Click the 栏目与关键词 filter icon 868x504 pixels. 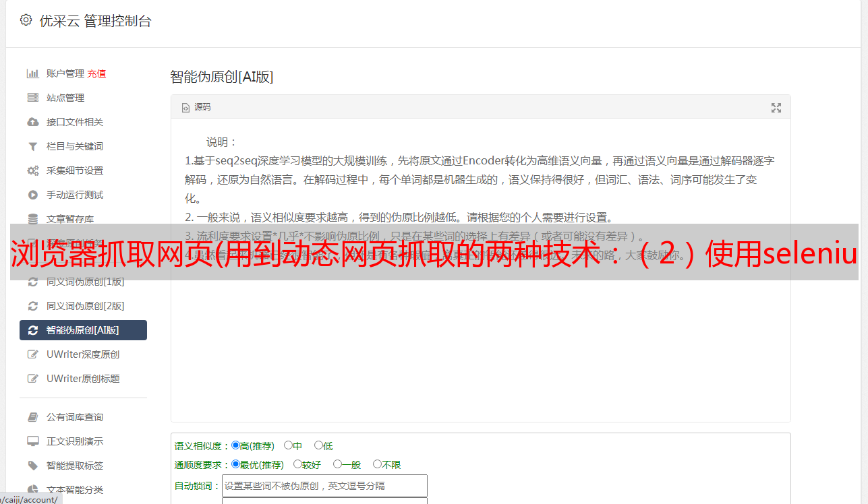pyautogui.click(x=32, y=146)
